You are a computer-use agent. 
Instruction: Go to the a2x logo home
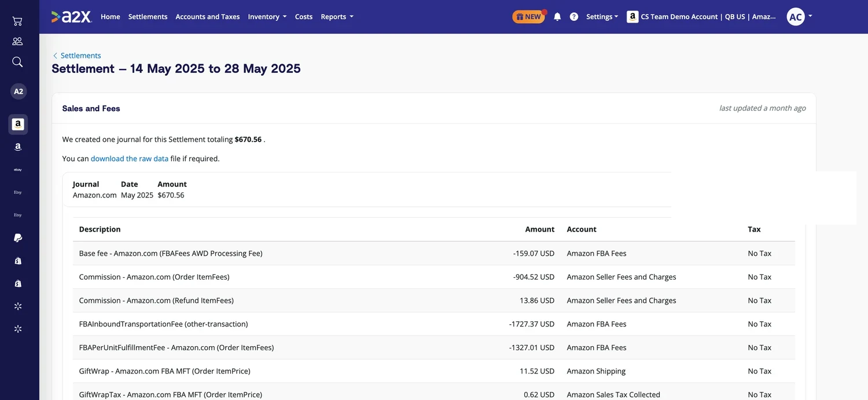click(x=72, y=17)
